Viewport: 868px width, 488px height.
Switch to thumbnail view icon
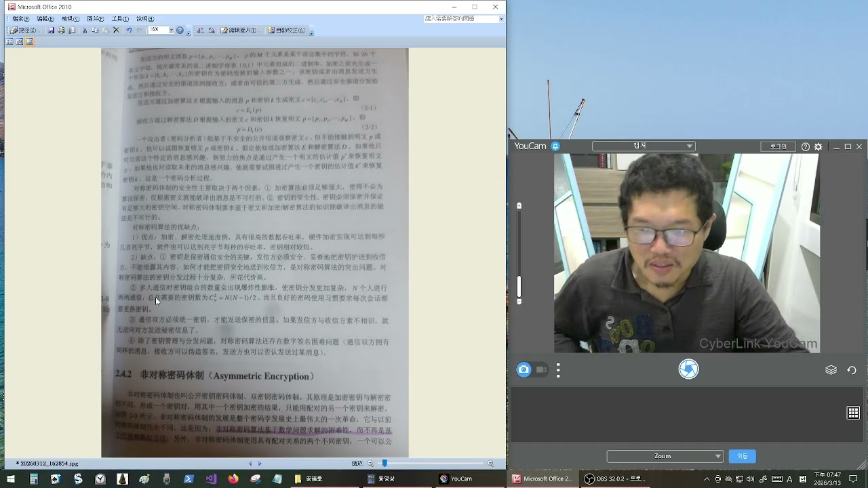(x=9, y=42)
